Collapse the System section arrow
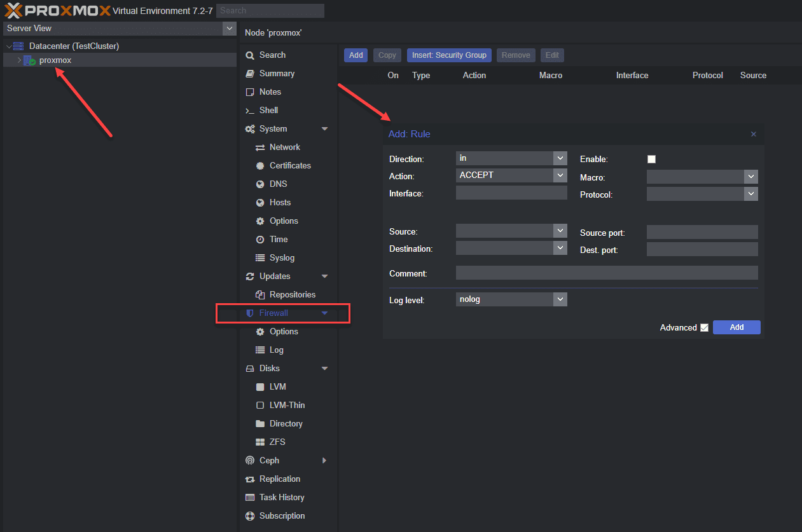802x532 pixels. tap(325, 129)
